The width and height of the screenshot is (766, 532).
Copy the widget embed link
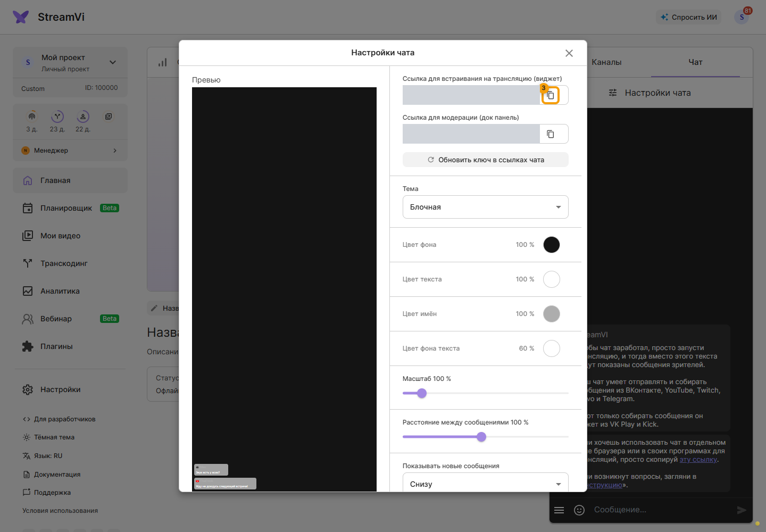(x=551, y=95)
